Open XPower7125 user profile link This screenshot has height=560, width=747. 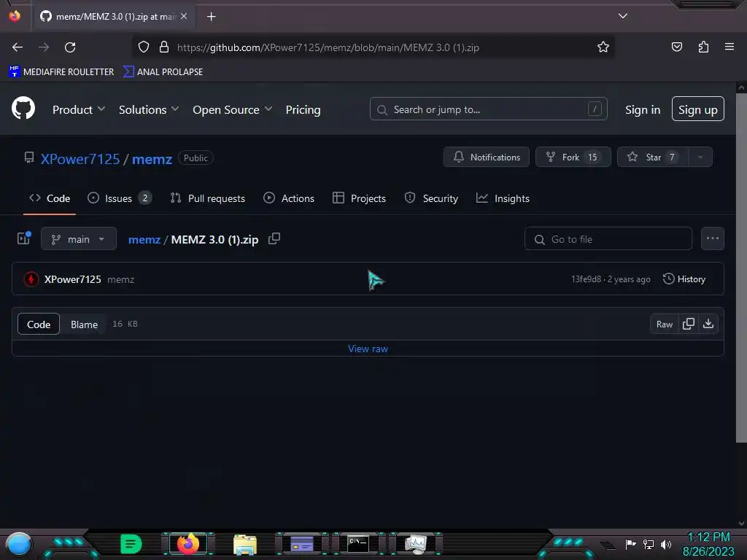(x=80, y=159)
